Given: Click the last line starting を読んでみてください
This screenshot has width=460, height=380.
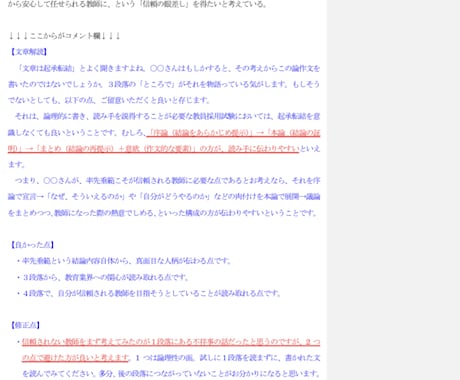Looking at the screenshot, I should coord(171,374).
